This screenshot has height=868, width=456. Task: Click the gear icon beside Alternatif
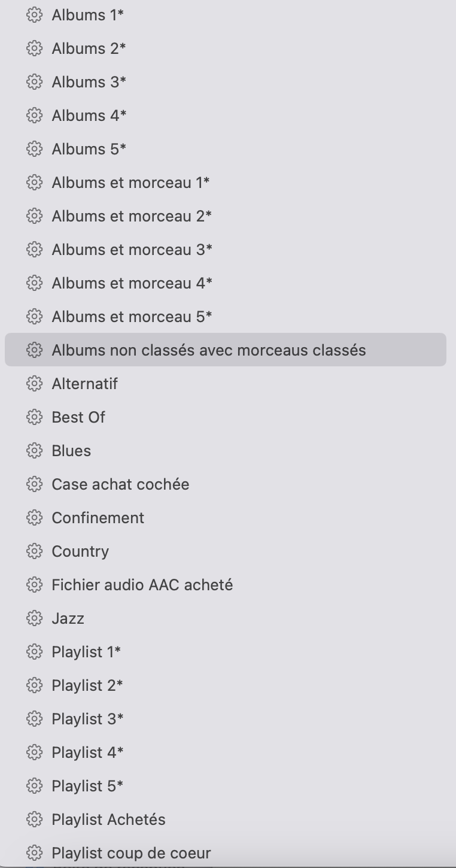[x=35, y=384]
